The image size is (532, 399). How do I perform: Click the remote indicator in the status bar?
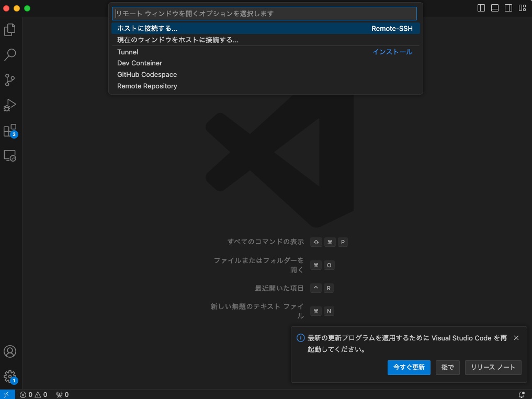[7, 394]
